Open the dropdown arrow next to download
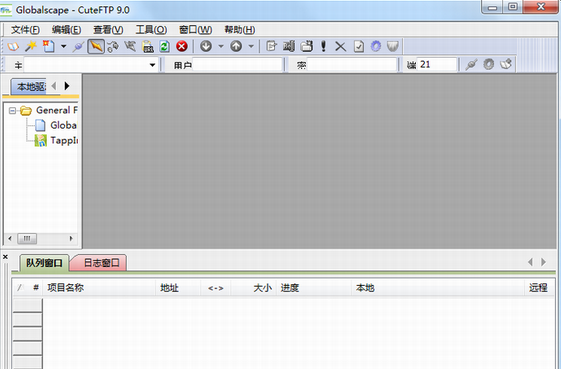Screen dimensions: 561x369 coord(221,46)
